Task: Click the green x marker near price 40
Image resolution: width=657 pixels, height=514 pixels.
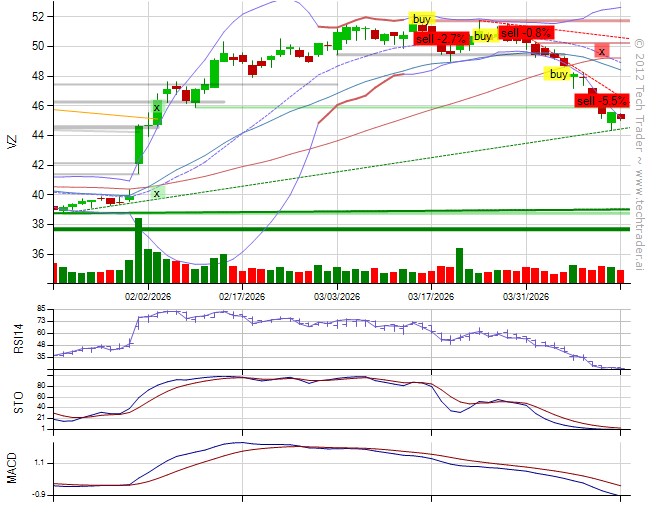Action: pos(157,193)
